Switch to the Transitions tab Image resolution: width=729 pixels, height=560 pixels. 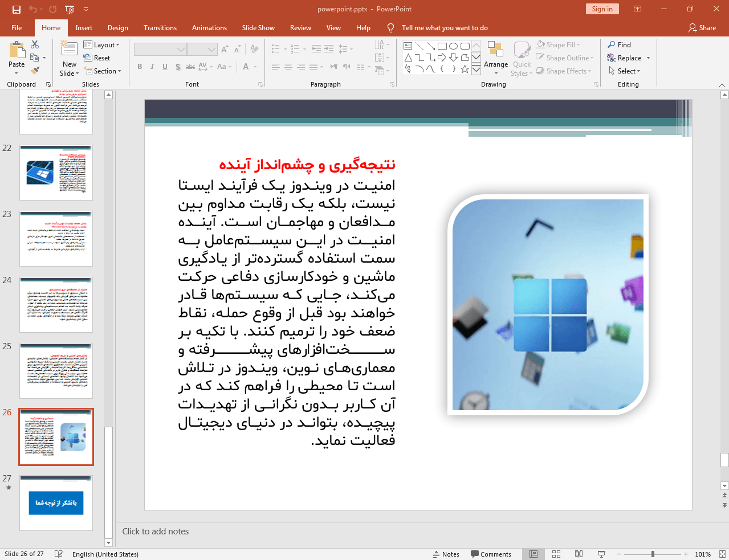point(160,28)
